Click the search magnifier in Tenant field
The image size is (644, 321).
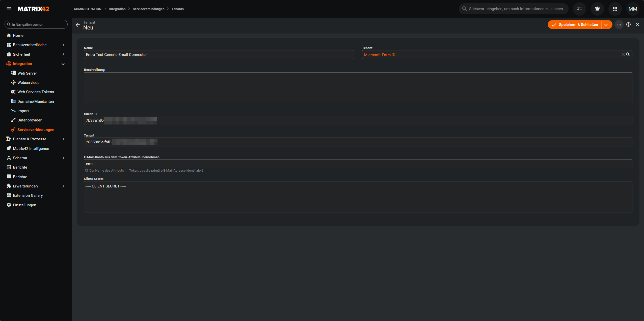tap(628, 54)
